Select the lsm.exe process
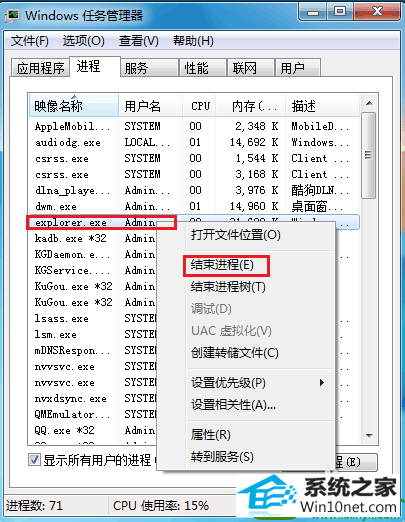The height and width of the screenshot is (522, 405). (56, 334)
